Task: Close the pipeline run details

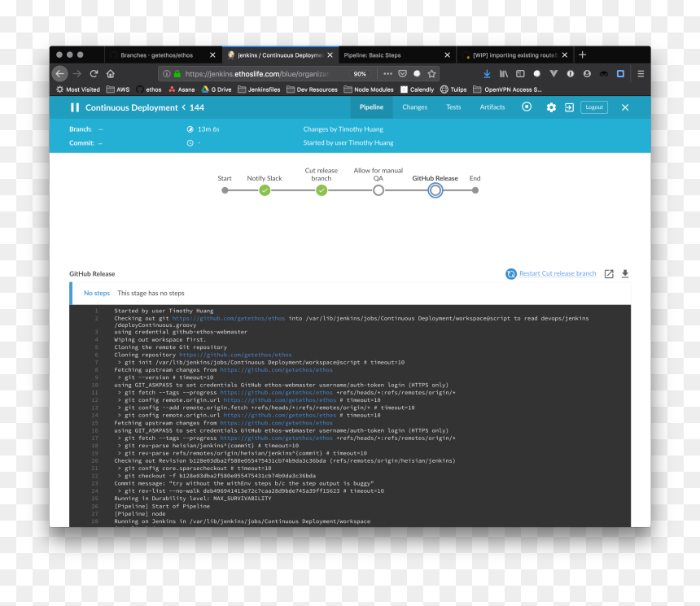Action: tap(625, 107)
